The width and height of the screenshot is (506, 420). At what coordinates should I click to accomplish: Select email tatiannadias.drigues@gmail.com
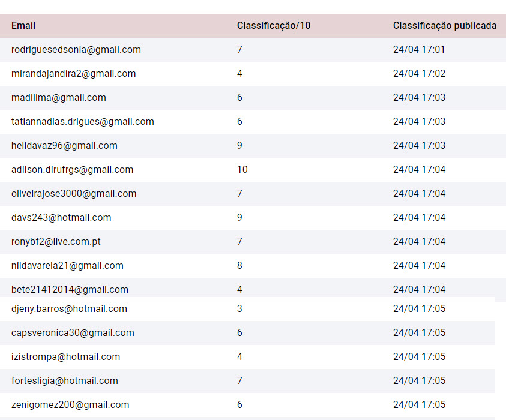tap(83, 122)
